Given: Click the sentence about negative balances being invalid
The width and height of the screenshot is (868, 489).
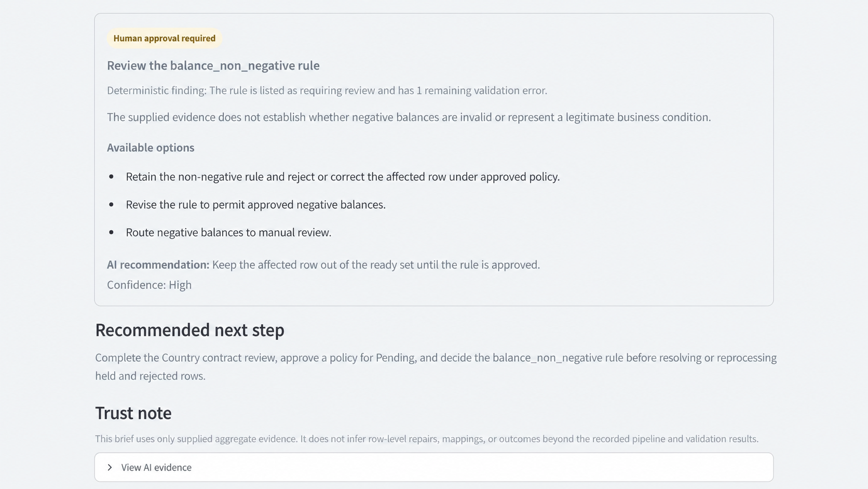Looking at the screenshot, I should click(409, 117).
